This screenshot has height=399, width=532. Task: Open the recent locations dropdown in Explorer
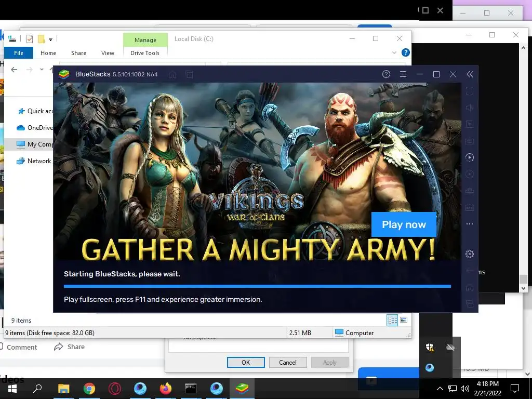coord(42,69)
